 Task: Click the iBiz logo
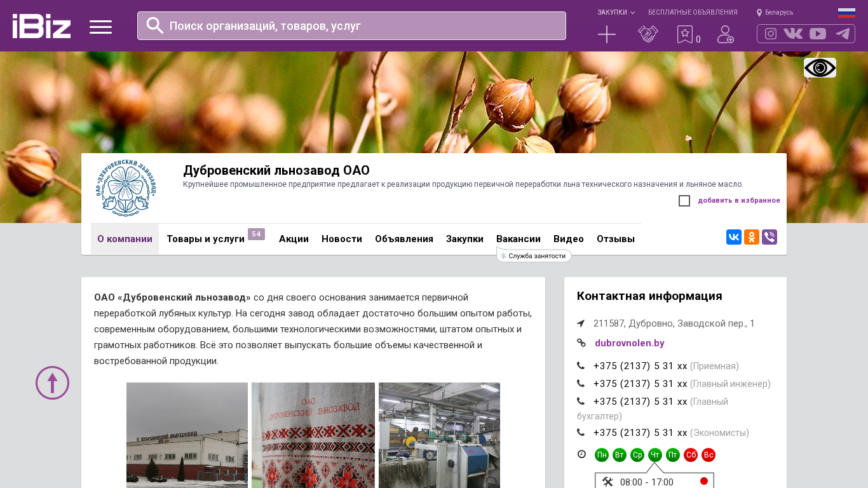(41, 26)
